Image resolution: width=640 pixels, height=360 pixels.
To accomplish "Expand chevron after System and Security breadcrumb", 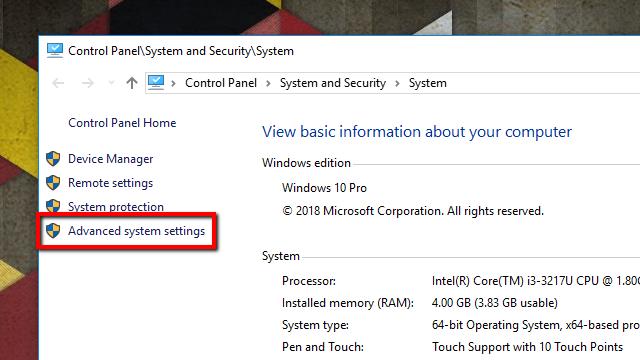I will pos(397,83).
